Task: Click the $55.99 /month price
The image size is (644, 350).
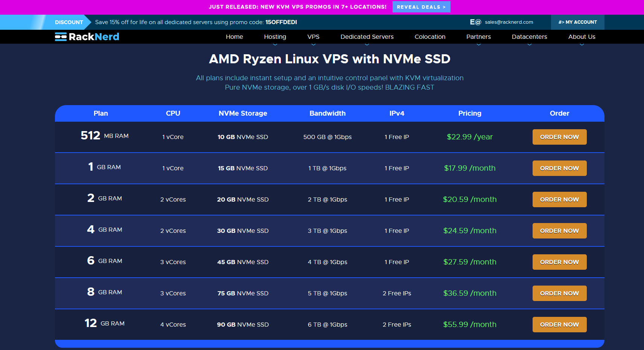Action: click(x=470, y=324)
